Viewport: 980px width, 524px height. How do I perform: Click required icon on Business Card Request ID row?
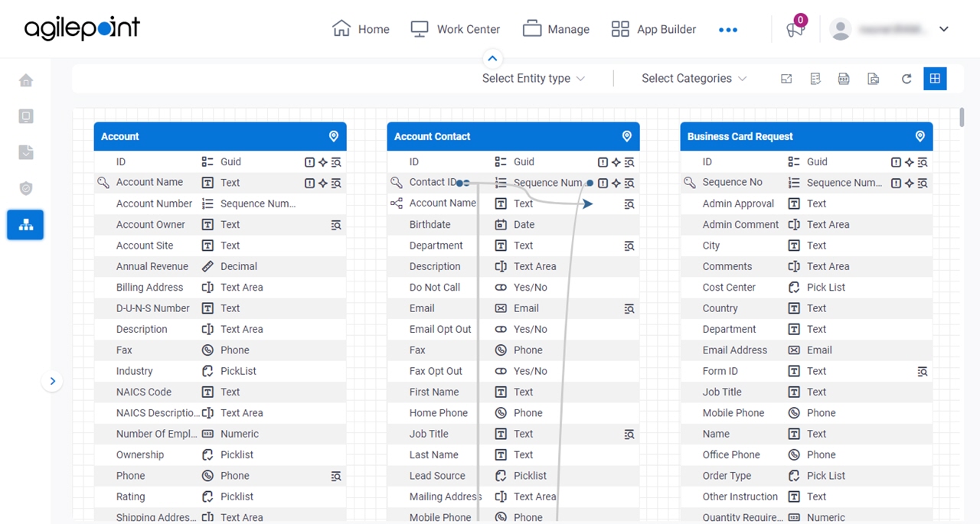coord(896,162)
